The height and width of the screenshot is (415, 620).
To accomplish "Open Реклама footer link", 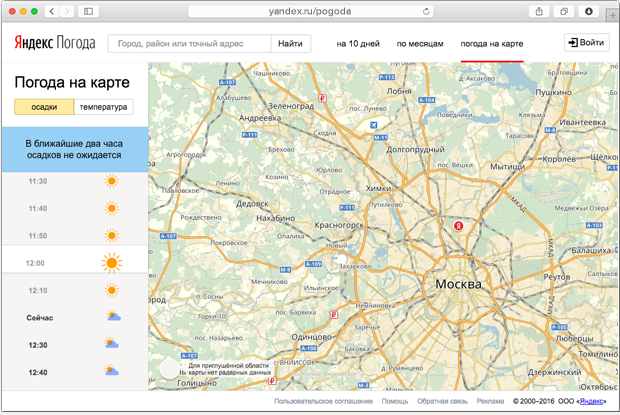I will [490, 401].
